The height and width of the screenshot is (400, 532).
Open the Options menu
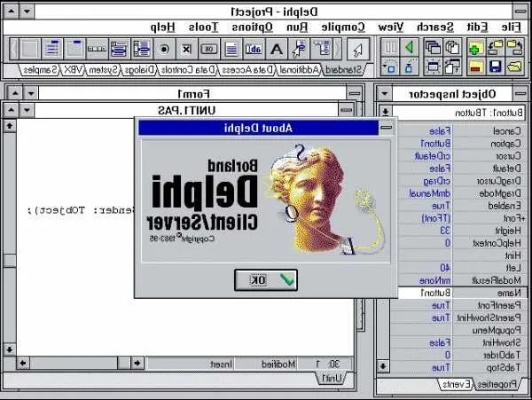[x=252, y=27]
